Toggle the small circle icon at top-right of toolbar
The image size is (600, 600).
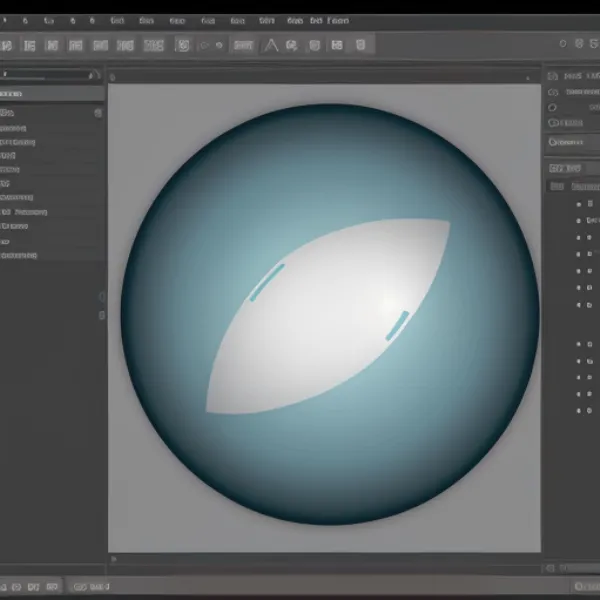pos(562,44)
